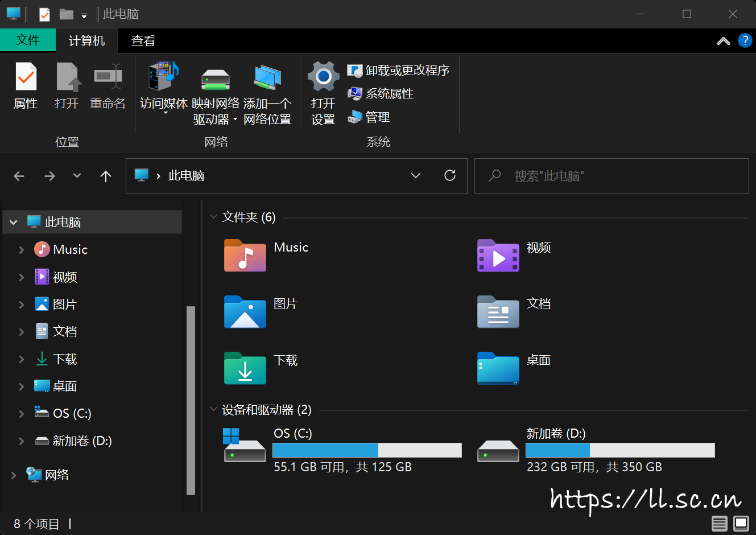756x535 pixels.
Task: Click the 新加卷 (D:) capacity usage bar
Action: (620, 450)
